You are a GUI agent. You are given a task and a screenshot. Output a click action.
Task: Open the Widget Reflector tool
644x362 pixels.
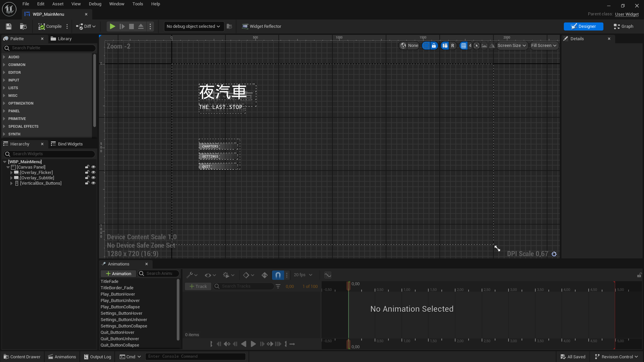coord(262,26)
